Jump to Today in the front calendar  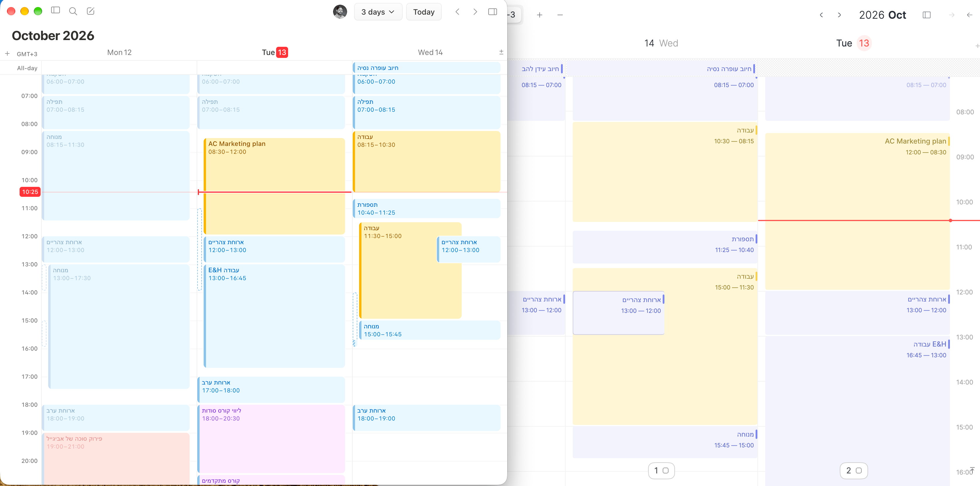pyautogui.click(x=424, y=12)
